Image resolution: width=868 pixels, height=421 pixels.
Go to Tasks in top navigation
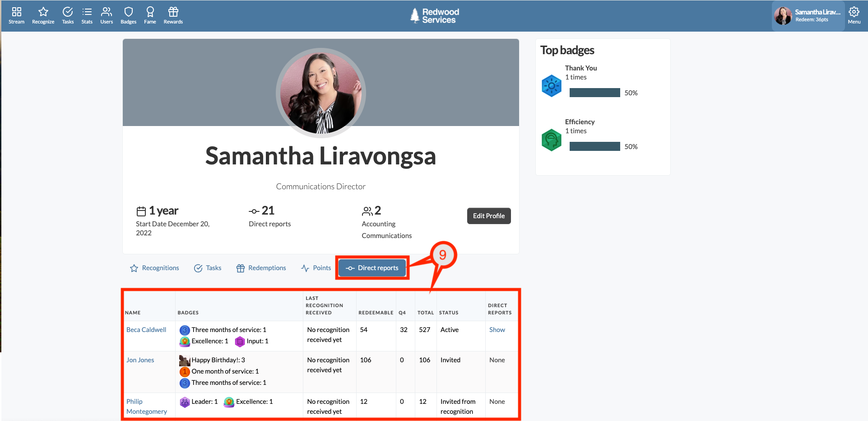coord(68,15)
